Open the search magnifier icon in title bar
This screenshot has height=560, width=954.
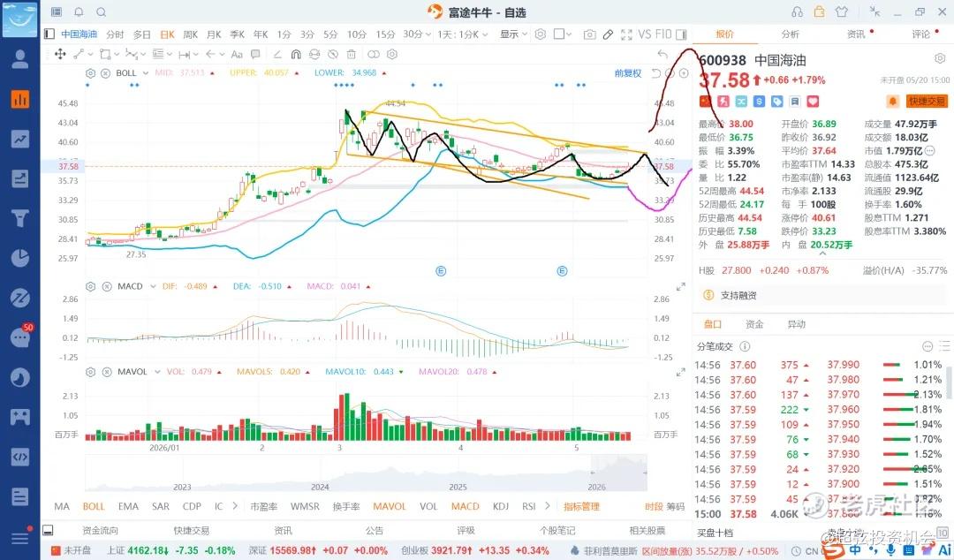click(102, 12)
